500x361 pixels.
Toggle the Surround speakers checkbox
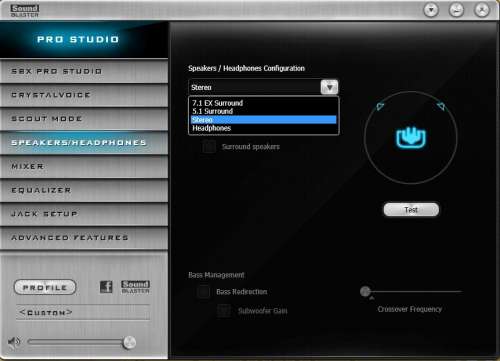[x=209, y=147]
